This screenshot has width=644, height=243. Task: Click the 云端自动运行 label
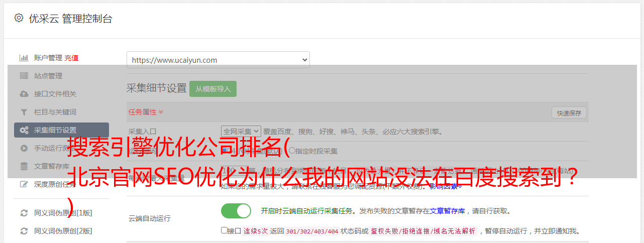(x=149, y=218)
